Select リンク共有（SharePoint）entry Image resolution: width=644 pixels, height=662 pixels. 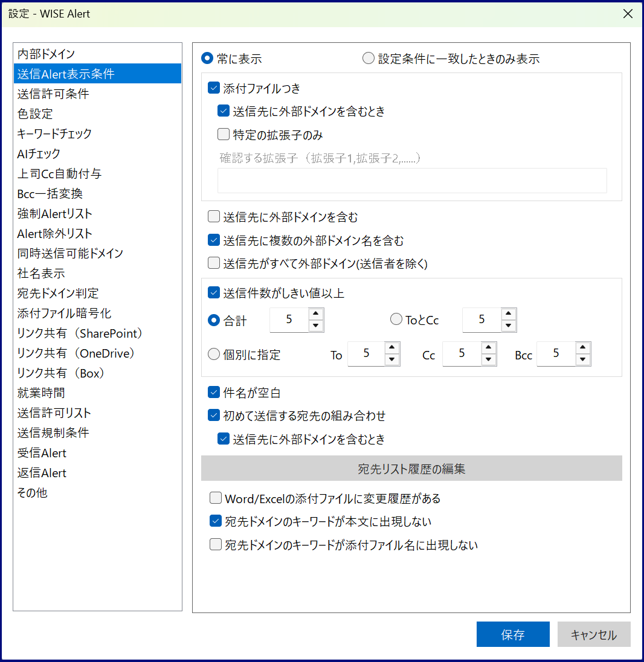pyautogui.click(x=97, y=333)
